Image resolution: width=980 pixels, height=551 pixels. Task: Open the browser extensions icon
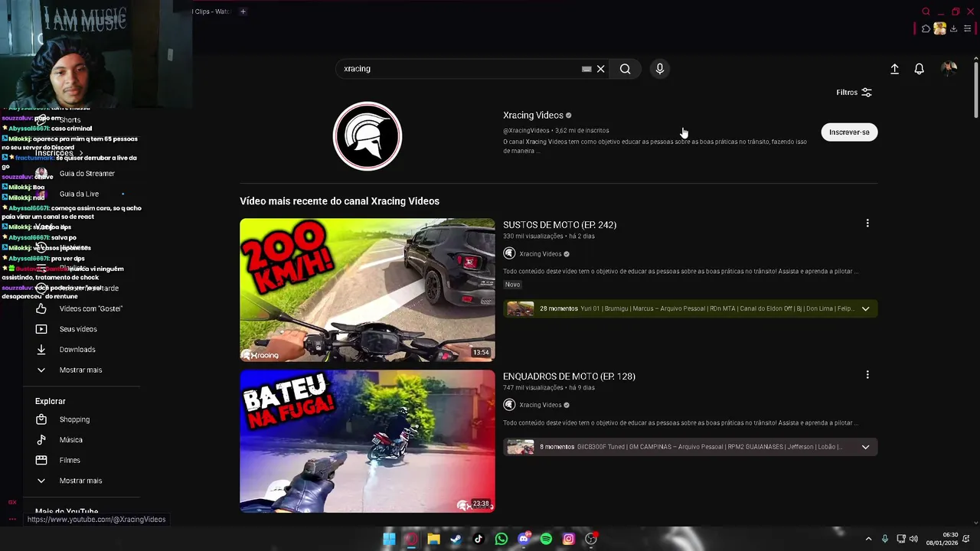pos(926,29)
